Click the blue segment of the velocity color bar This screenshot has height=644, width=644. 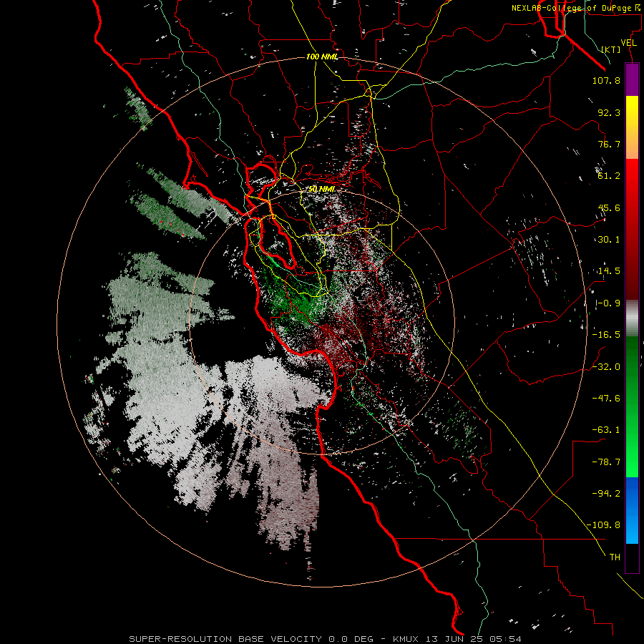[x=632, y=510]
